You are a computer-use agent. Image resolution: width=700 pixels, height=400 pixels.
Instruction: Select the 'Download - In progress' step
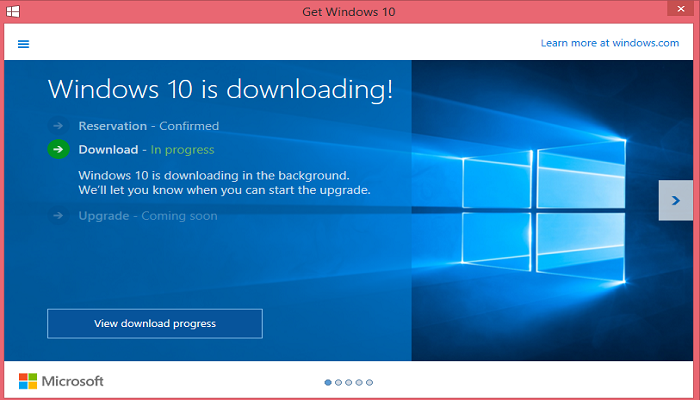(146, 150)
